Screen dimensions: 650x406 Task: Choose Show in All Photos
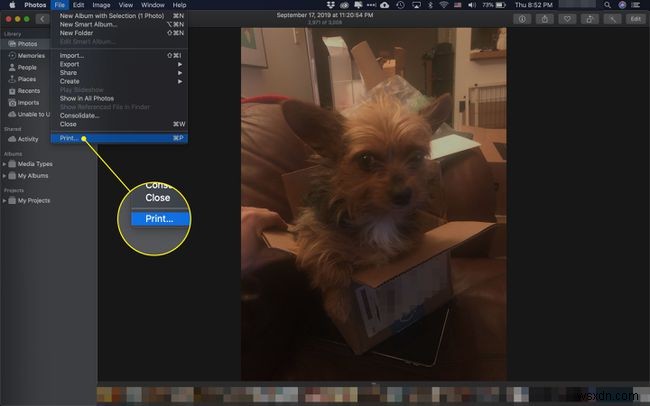pos(119,98)
